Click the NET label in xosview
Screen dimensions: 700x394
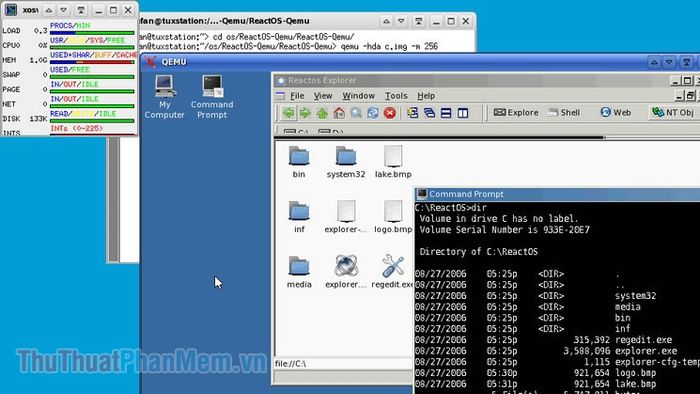(x=9, y=104)
